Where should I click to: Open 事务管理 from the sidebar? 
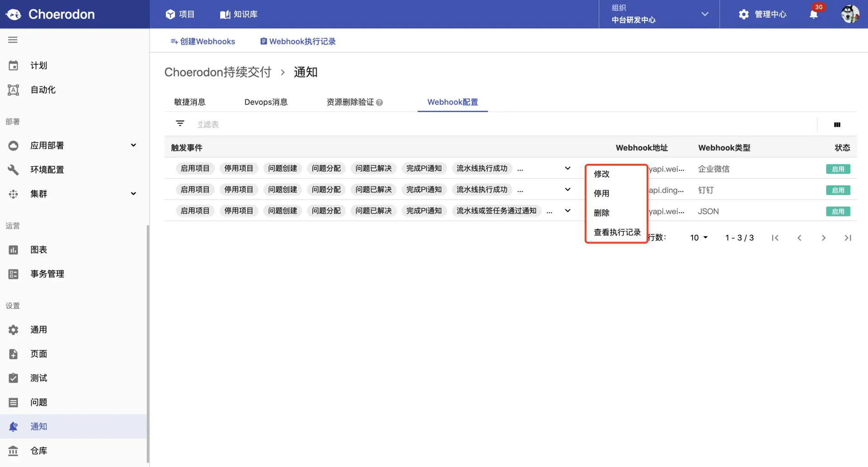tap(47, 273)
